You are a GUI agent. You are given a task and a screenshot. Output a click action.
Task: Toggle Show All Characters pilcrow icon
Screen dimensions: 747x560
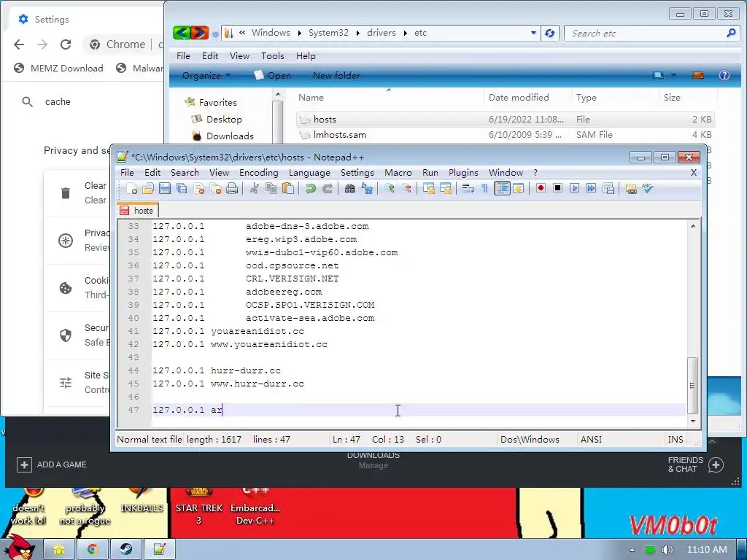(484, 189)
